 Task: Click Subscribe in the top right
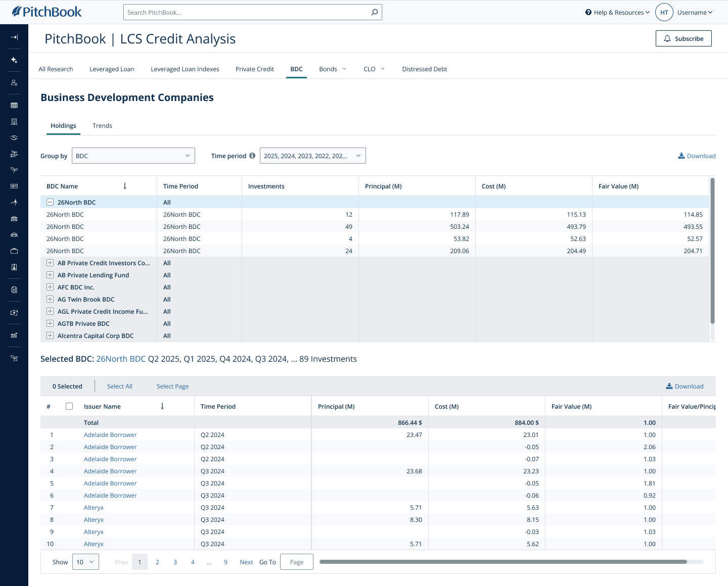(x=684, y=38)
